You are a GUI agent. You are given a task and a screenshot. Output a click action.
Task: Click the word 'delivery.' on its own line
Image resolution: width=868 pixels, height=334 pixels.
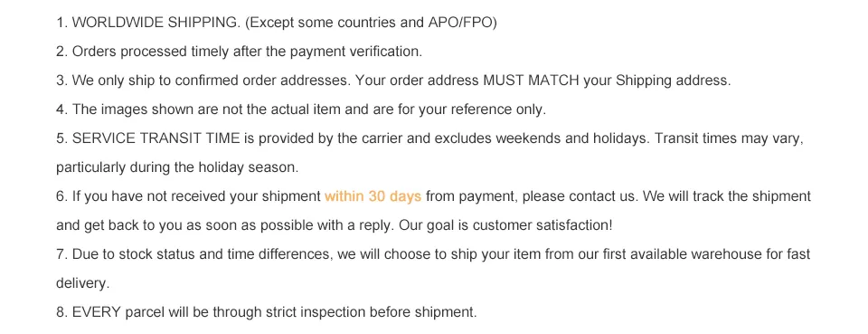82,283
